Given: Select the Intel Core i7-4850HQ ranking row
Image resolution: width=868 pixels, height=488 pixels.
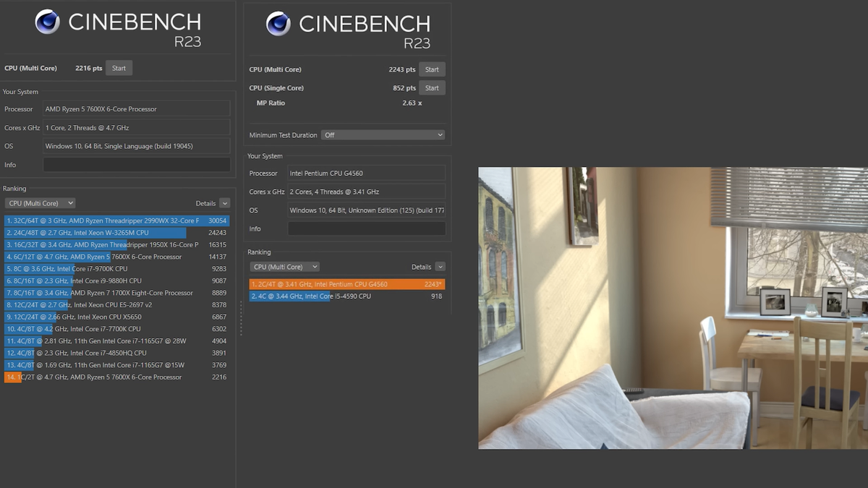Looking at the screenshot, I should click(x=116, y=353).
